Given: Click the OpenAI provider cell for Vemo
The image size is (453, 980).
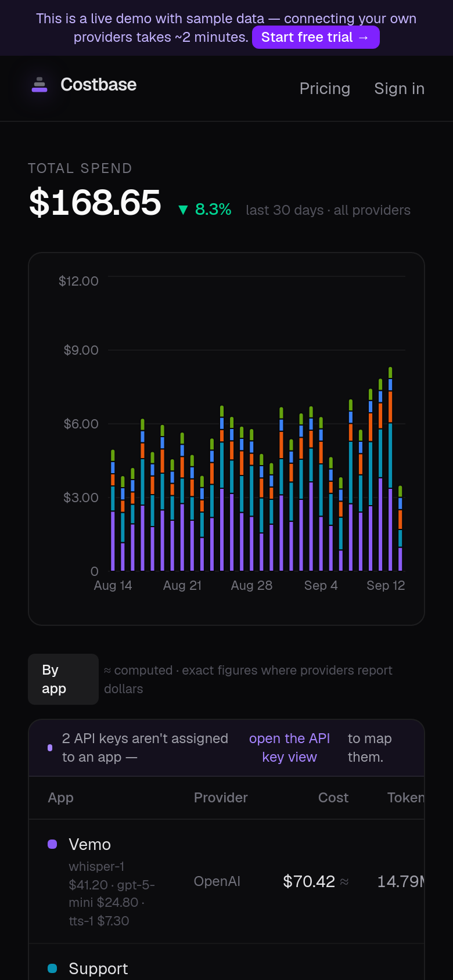Looking at the screenshot, I should coord(217,881).
